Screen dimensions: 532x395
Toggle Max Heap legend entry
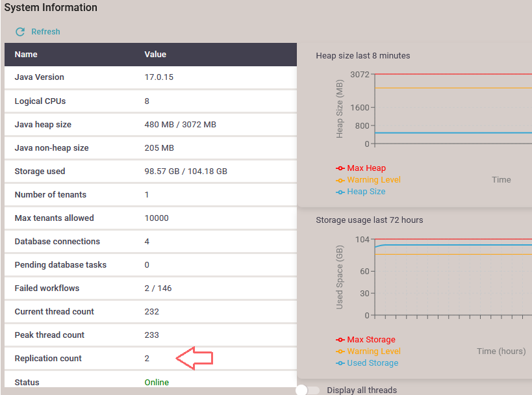click(361, 168)
